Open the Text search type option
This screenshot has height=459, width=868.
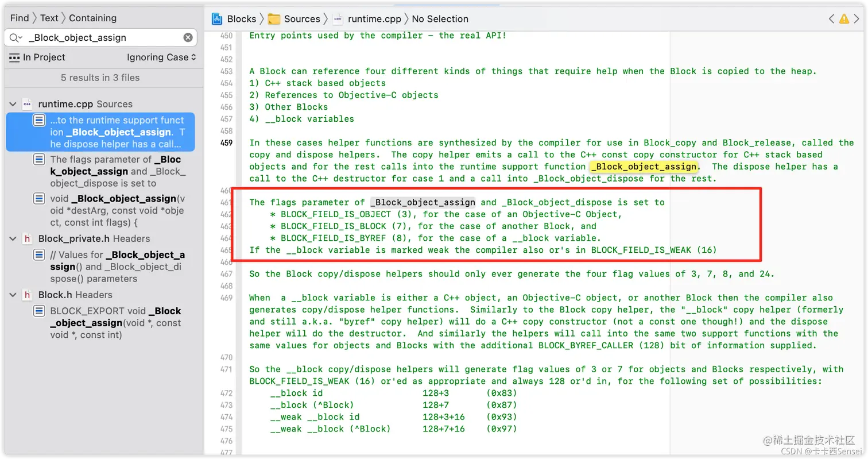49,18
